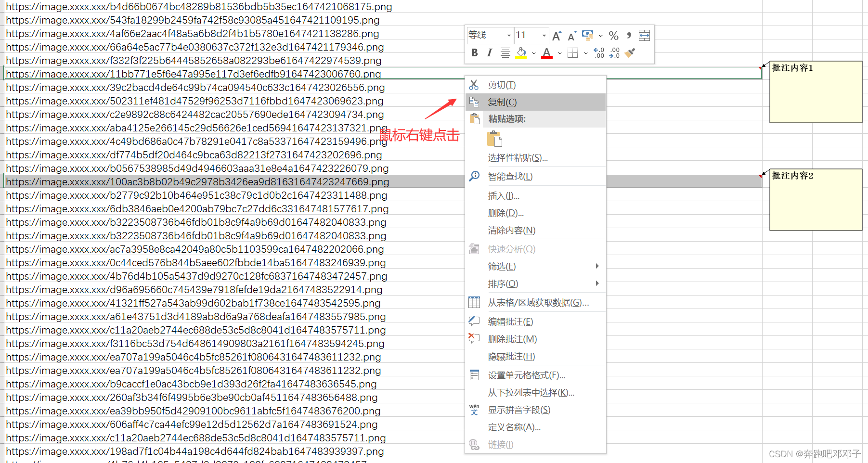This screenshot has width=868, height=463.
Task: Choose 清除内容(N)
Action: point(535,231)
